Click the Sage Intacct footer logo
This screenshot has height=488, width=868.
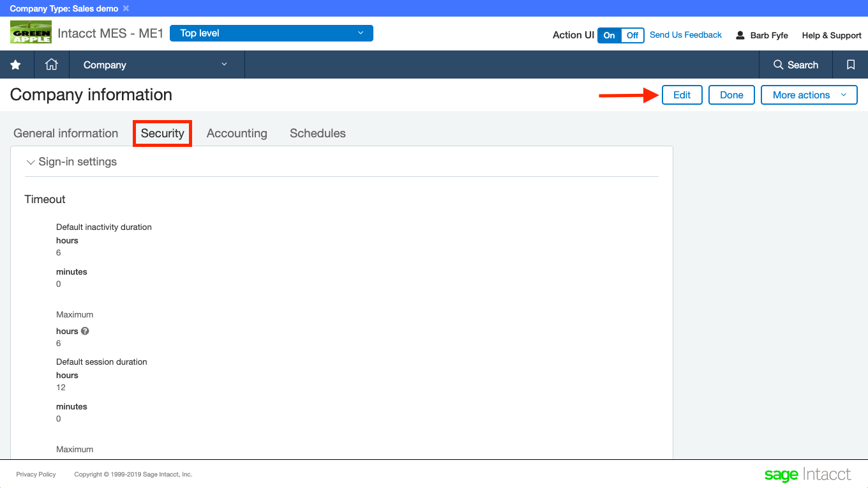807,475
